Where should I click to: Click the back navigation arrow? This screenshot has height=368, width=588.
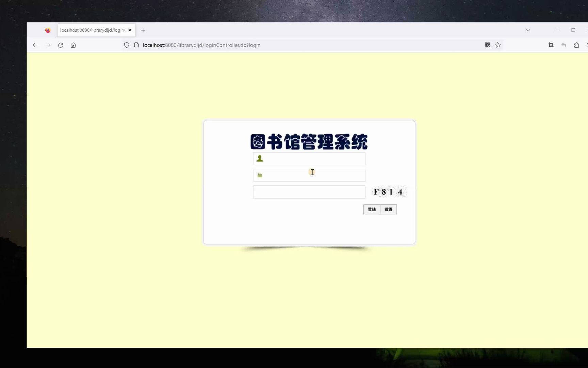pos(35,45)
